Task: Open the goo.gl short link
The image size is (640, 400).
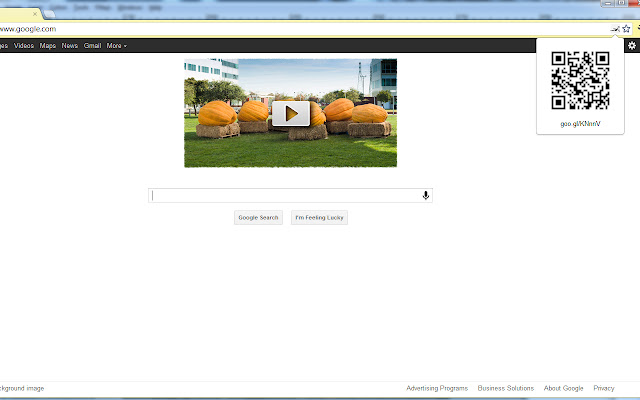Action: 580,124
